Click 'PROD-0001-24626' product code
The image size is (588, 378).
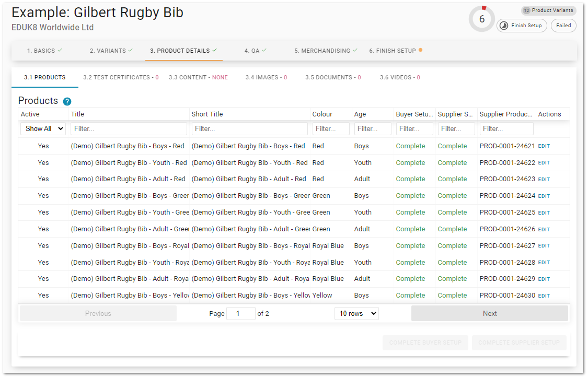point(507,229)
